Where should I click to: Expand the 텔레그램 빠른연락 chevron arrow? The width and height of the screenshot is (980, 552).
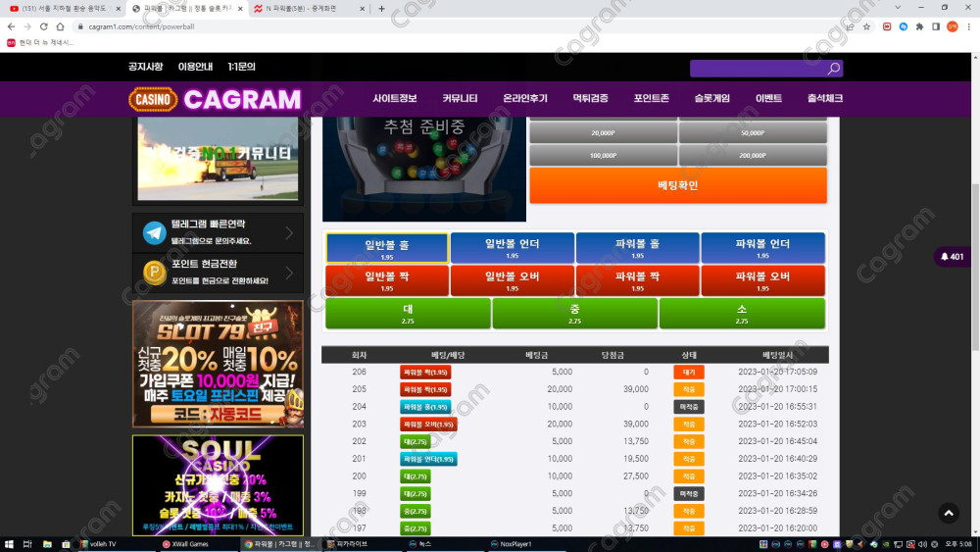coord(289,233)
